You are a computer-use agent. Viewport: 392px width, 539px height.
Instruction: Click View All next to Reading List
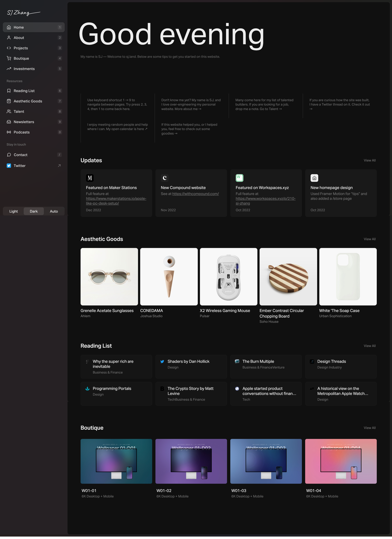click(x=370, y=346)
